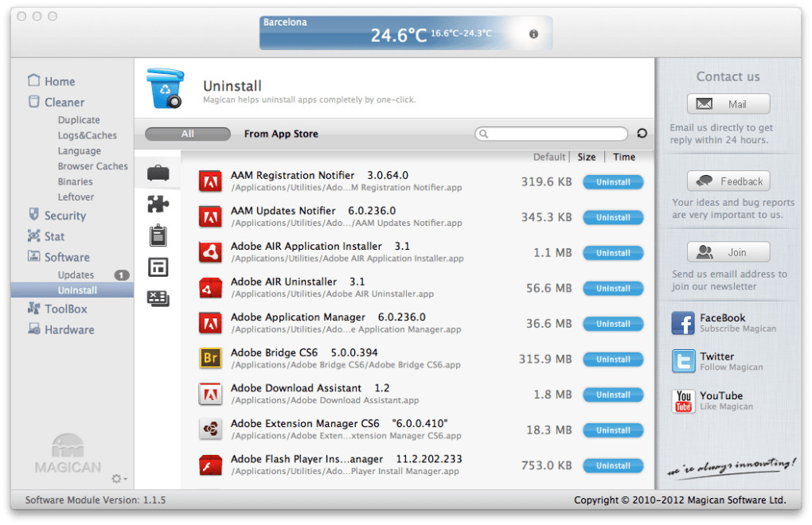
Task: Select the All filter tab
Action: (x=187, y=134)
